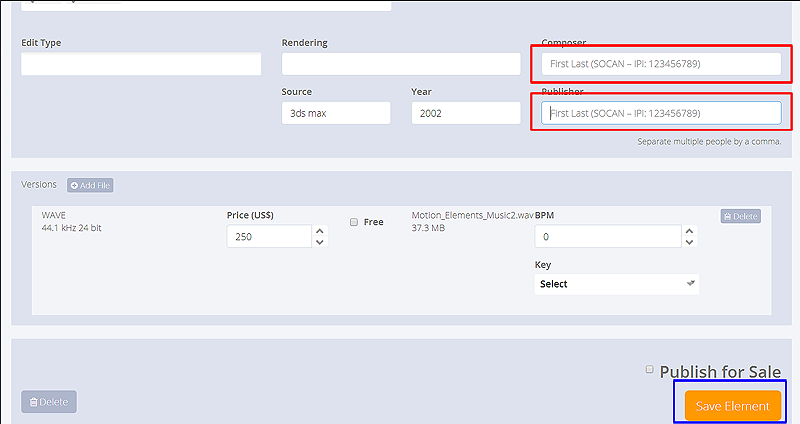Click the Motion_Elements_Music2.wav file name
The image size is (800, 424).
[472, 215]
